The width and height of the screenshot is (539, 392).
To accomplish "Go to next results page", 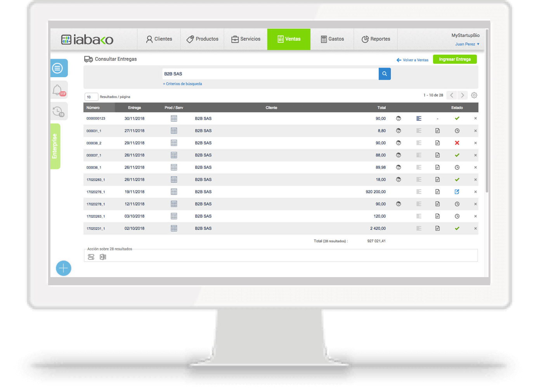I will pyautogui.click(x=462, y=95).
